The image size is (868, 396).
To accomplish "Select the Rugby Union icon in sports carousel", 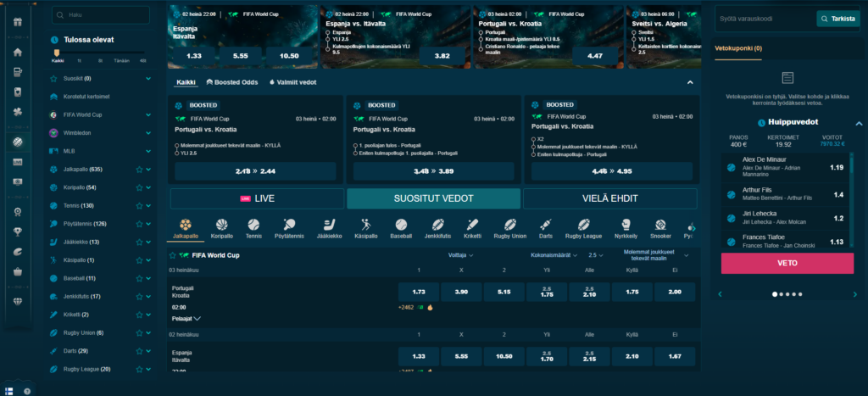I will (510, 225).
